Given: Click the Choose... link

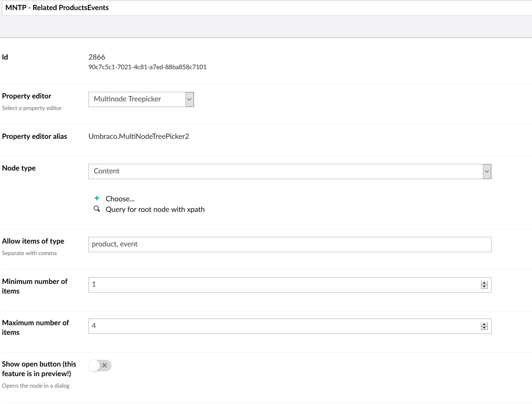Looking at the screenshot, I should 120,198.
